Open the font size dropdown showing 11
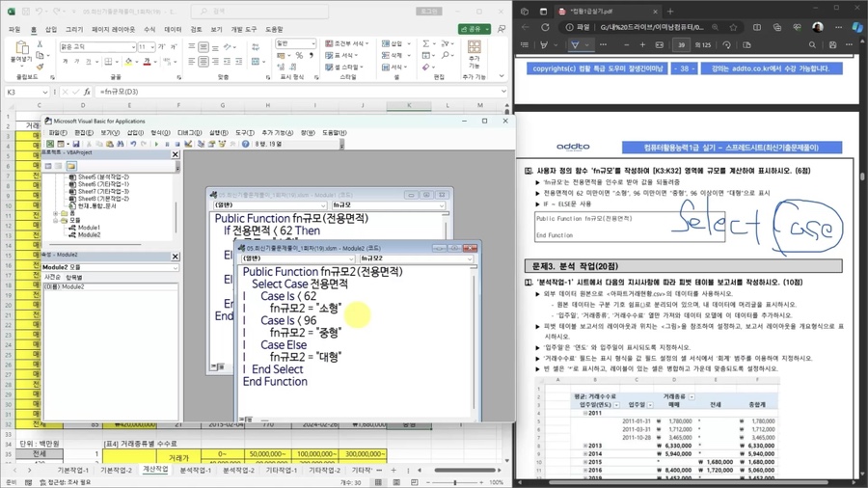The height and width of the screenshot is (488, 868). click(x=152, y=47)
